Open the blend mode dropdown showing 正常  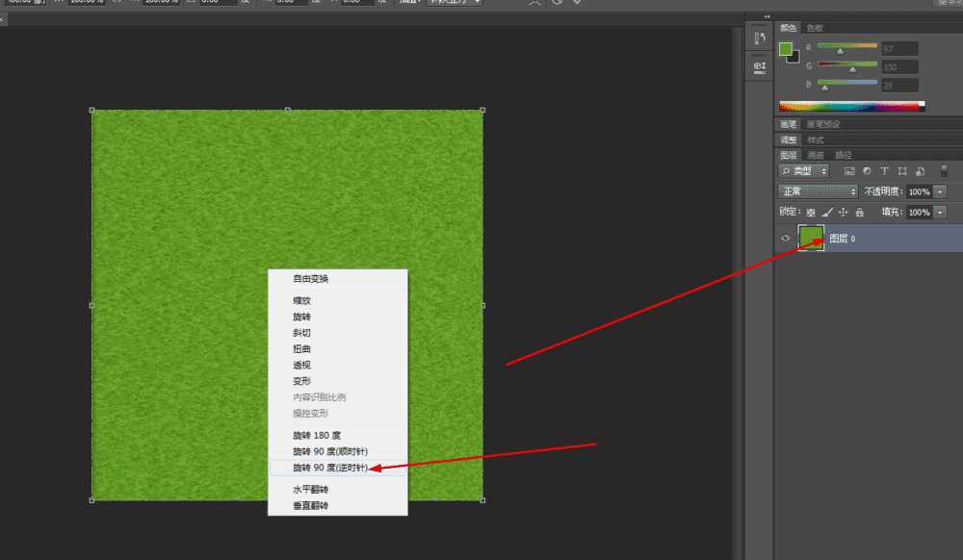point(817,191)
